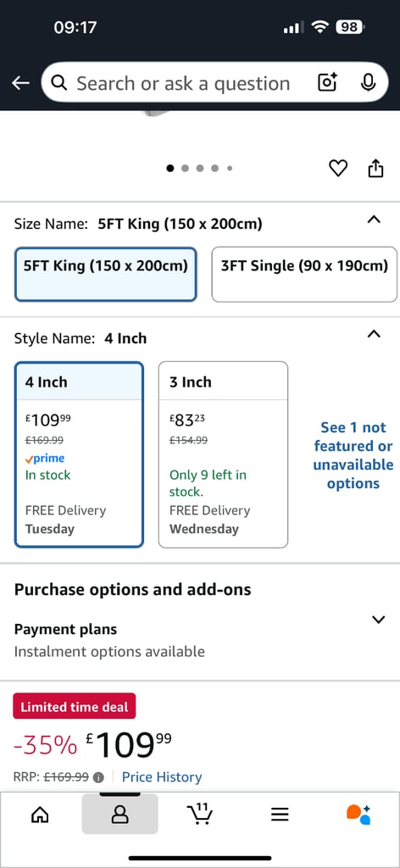Open the cart with 11 items
The image size is (400, 868).
point(200,814)
